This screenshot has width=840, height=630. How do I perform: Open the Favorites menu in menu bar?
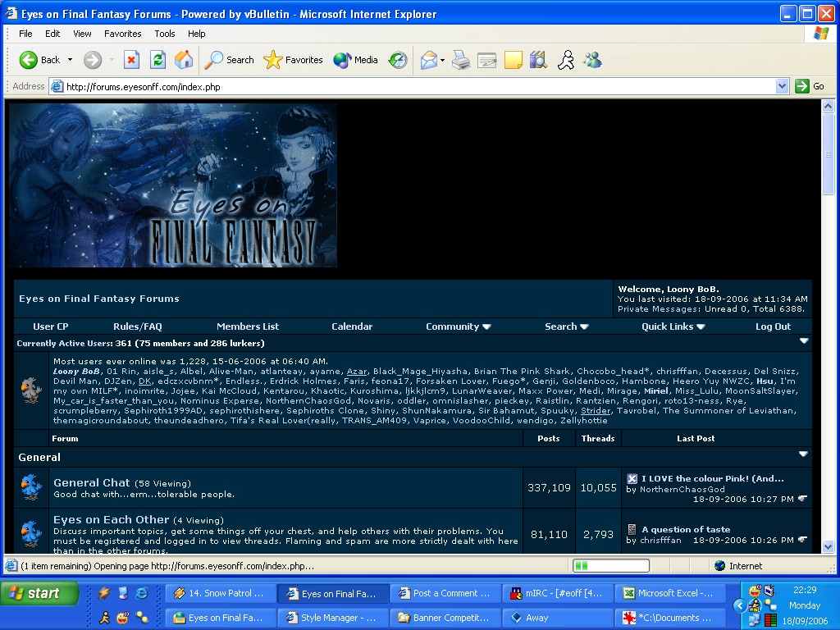pos(122,34)
